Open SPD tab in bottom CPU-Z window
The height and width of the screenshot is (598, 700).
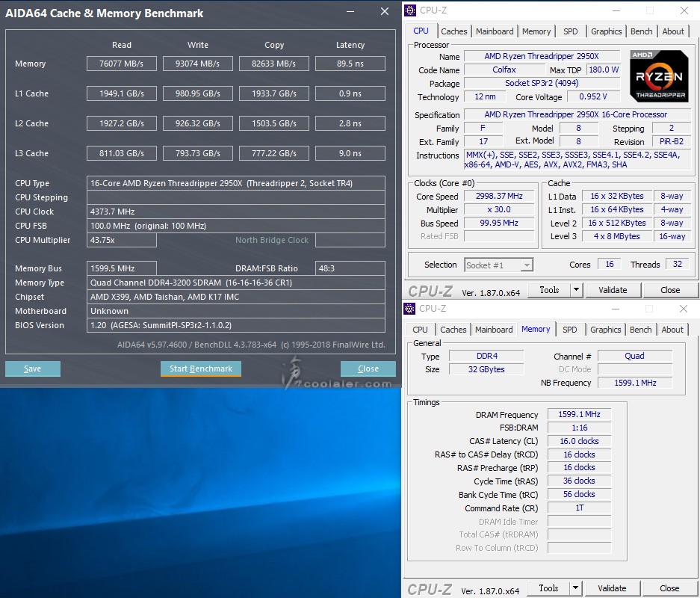569,330
